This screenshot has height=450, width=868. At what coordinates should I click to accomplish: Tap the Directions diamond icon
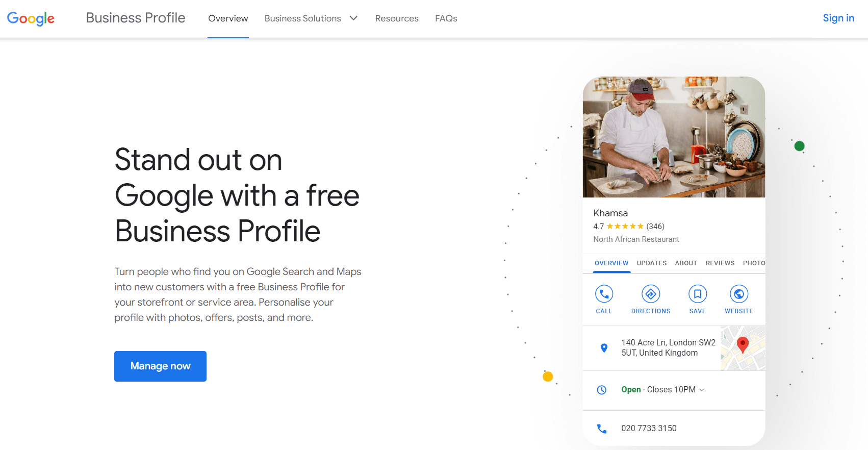[651, 294]
